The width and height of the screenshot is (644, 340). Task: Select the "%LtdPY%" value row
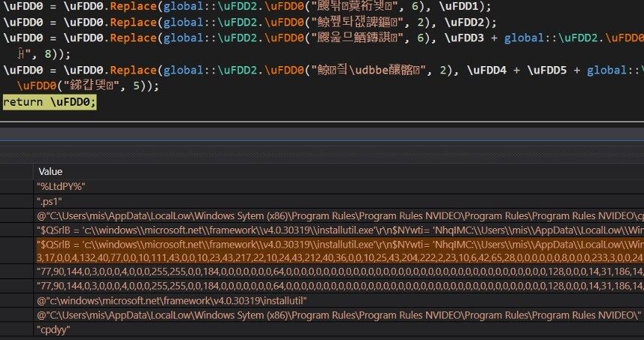339,187
